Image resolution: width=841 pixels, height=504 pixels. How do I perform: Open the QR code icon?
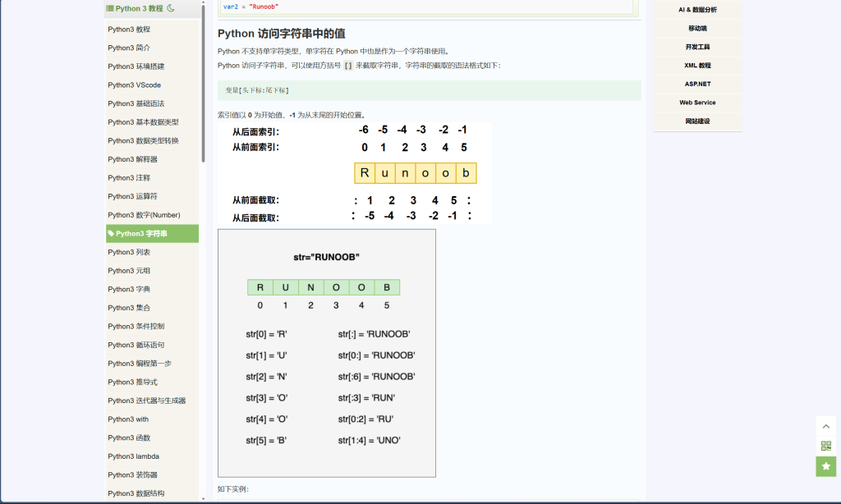point(825,446)
